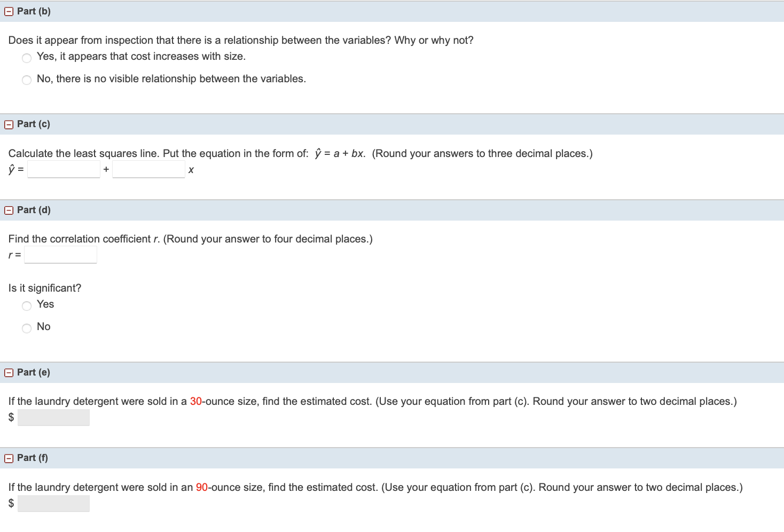The height and width of the screenshot is (532, 784).
Task: Collapse the Part (d) section icon
Action: click(9, 210)
